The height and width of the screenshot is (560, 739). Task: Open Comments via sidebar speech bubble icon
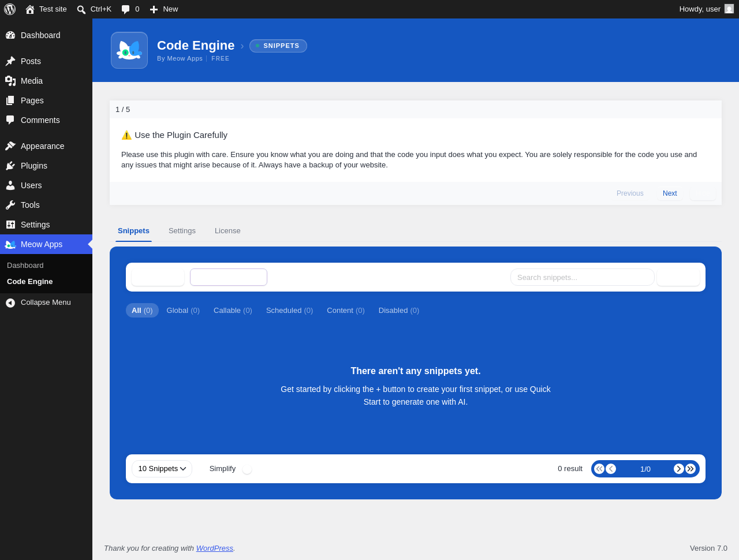(10, 120)
